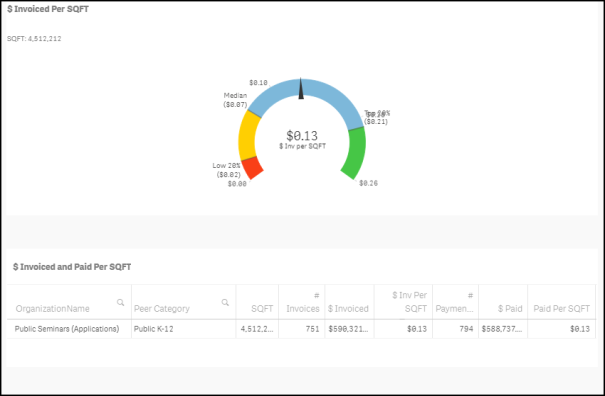Select the black gauge needle pointer
The image size is (605, 396).
301,88
